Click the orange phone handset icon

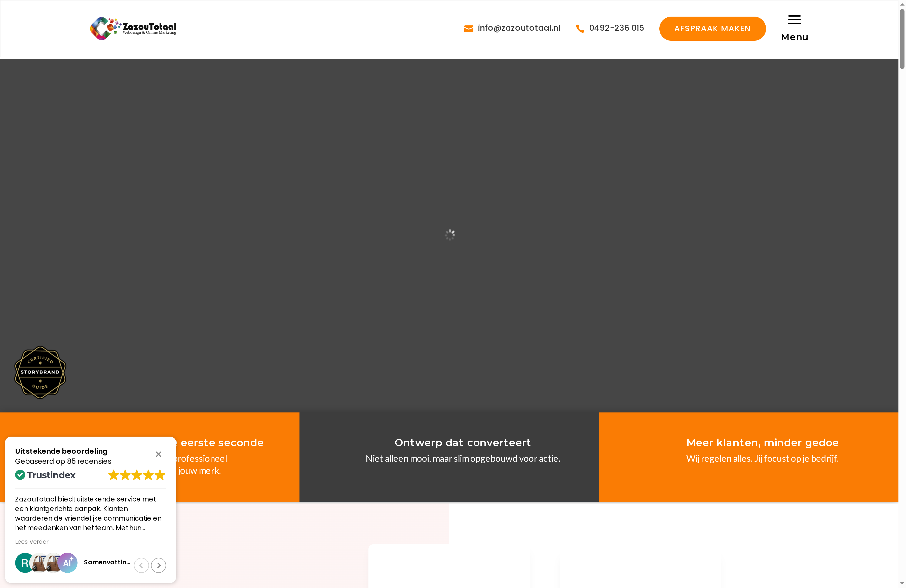580,28
